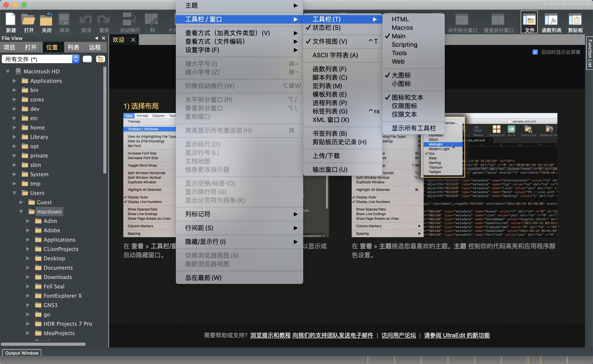
Task: Open the Function List side tab
Action: point(590,53)
